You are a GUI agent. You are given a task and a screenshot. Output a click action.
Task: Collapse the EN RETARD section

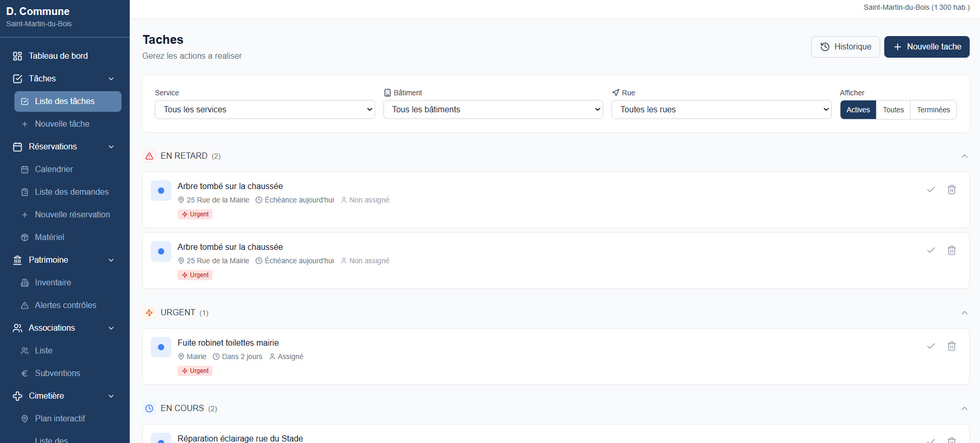[x=964, y=156]
